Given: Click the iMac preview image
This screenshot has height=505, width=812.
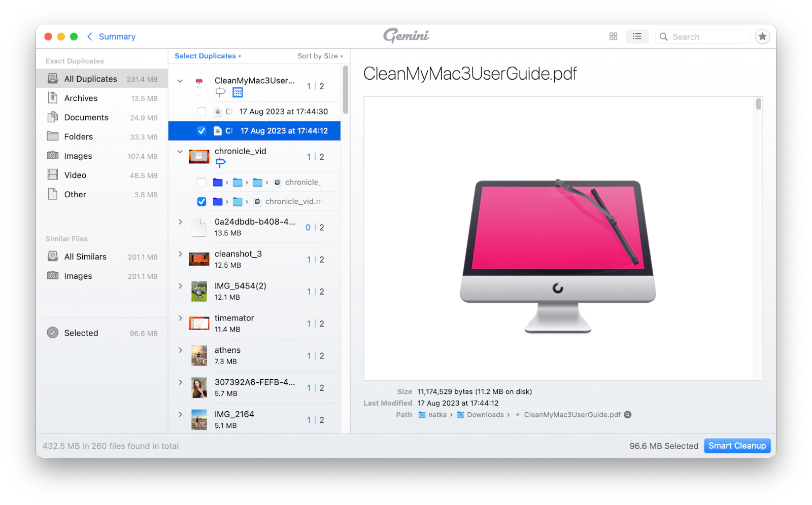Looking at the screenshot, I should [x=558, y=256].
